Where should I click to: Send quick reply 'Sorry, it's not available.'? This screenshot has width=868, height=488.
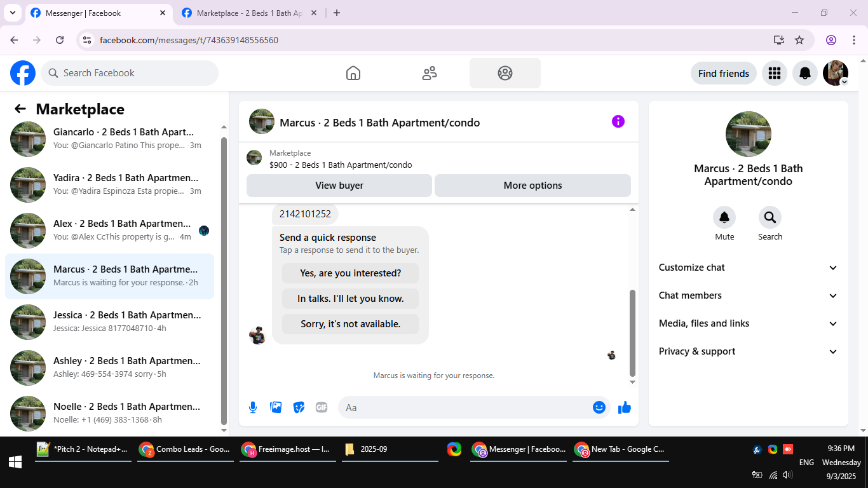point(351,324)
